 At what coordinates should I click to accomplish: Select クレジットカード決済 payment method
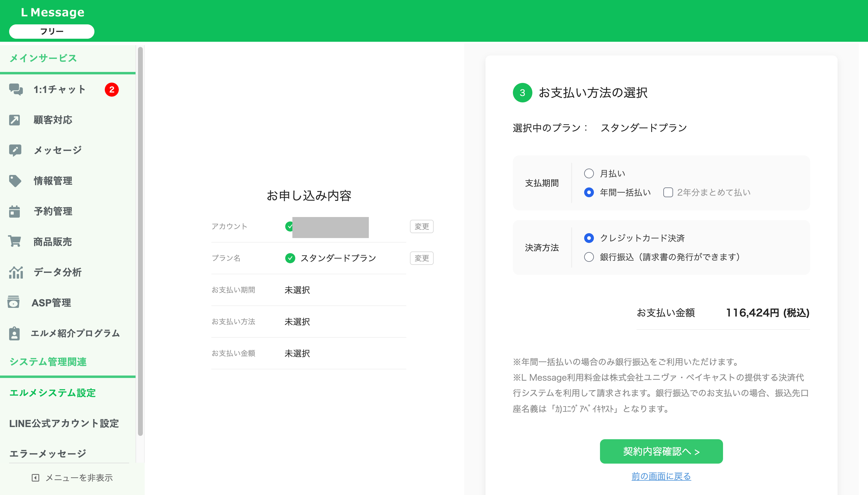click(x=589, y=238)
